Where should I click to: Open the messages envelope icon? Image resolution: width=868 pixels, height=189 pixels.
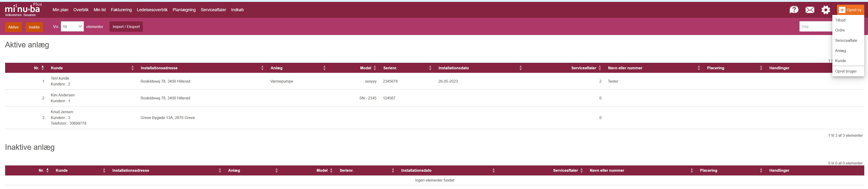coord(810,10)
